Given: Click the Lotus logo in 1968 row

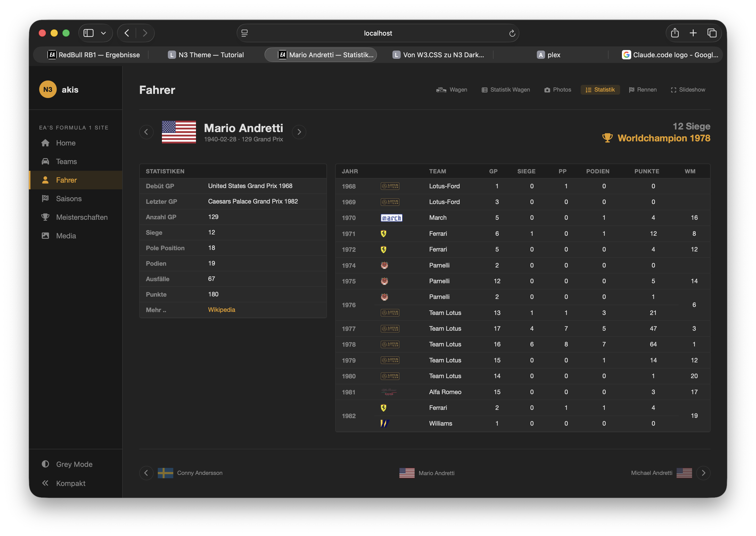Looking at the screenshot, I should tap(390, 186).
